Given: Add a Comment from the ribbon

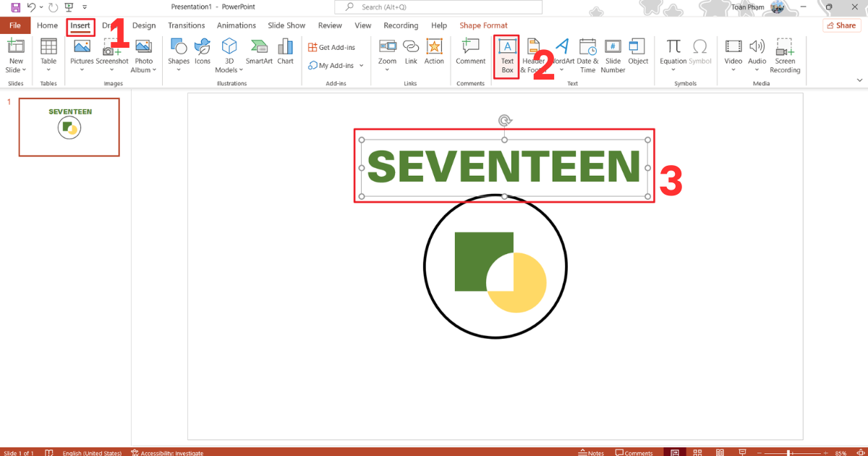Looking at the screenshot, I should click(x=471, y=52).
